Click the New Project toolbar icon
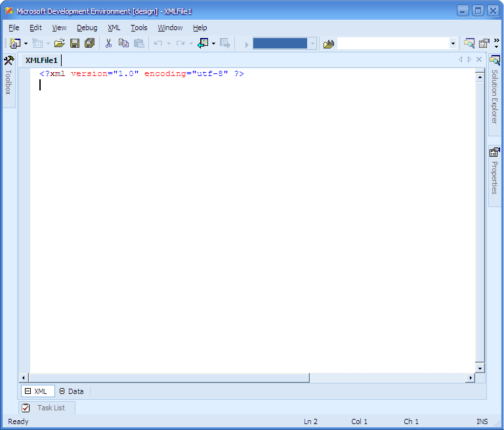This screenshot has width=504, height=430. coord(15,43)
